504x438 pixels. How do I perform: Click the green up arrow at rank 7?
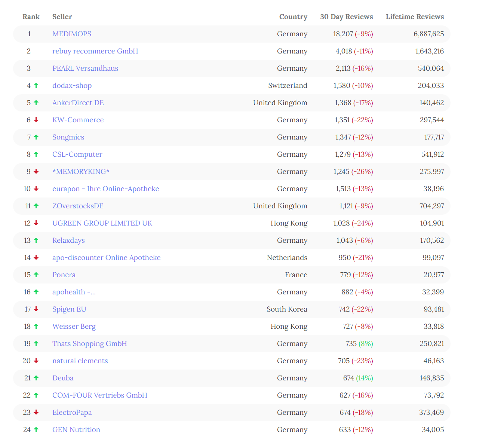[36, 137]
